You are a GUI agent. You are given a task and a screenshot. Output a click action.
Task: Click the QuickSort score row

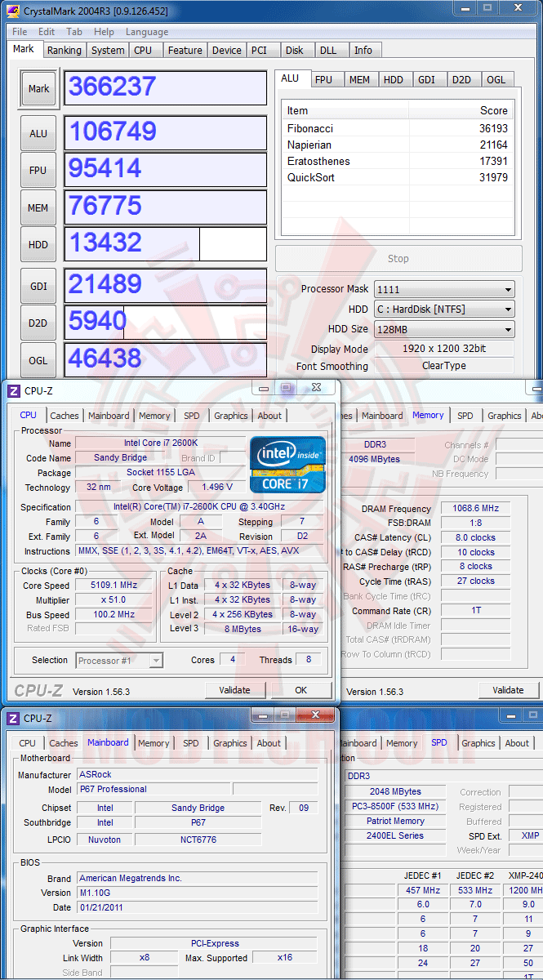(398, 177)
